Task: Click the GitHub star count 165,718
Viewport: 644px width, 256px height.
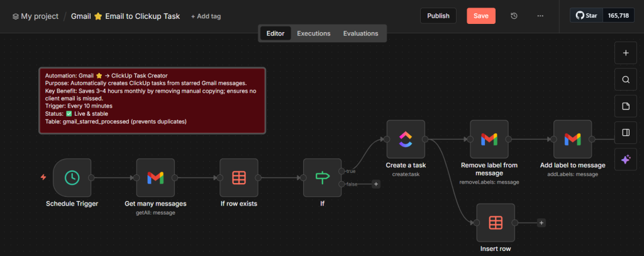Action: (618, 16)
